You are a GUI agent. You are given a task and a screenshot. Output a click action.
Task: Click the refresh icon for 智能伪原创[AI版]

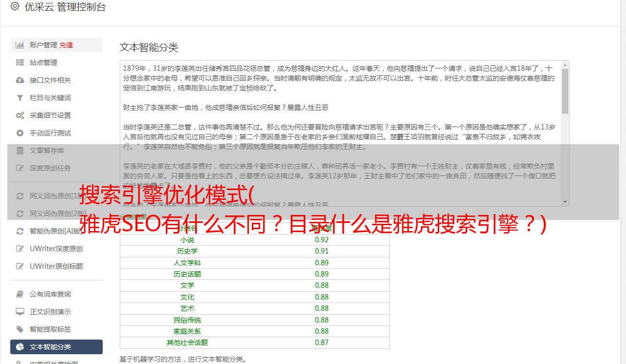click(x=20, y=231)
